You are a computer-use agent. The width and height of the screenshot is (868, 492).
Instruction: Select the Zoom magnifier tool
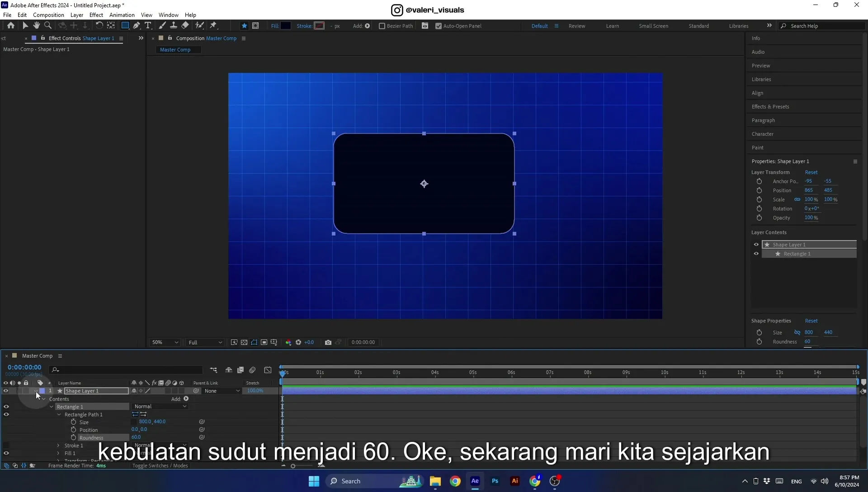[48, 26]
